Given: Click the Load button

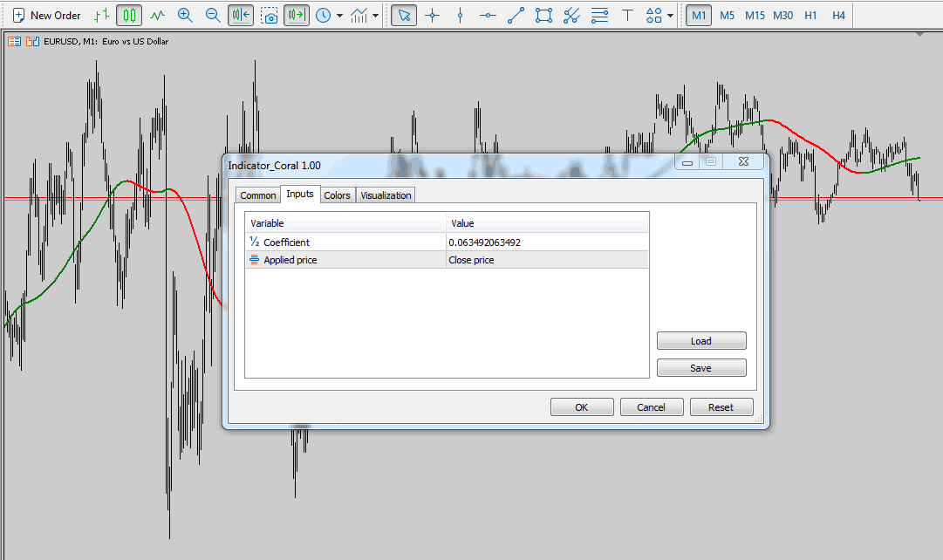Looking at the screenshot, I should tap(701, 341).
